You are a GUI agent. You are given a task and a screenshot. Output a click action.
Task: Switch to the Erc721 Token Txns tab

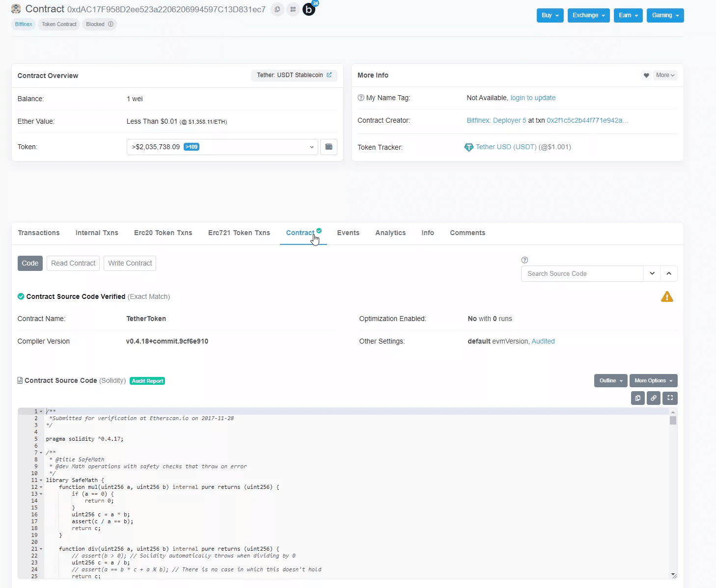click(239, 233)
